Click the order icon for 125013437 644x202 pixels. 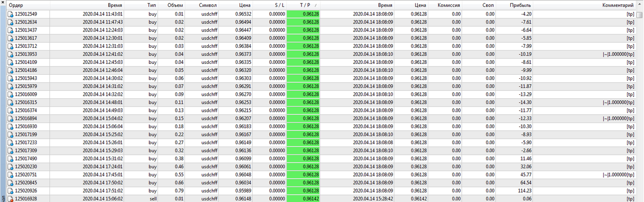pos(10,30)
